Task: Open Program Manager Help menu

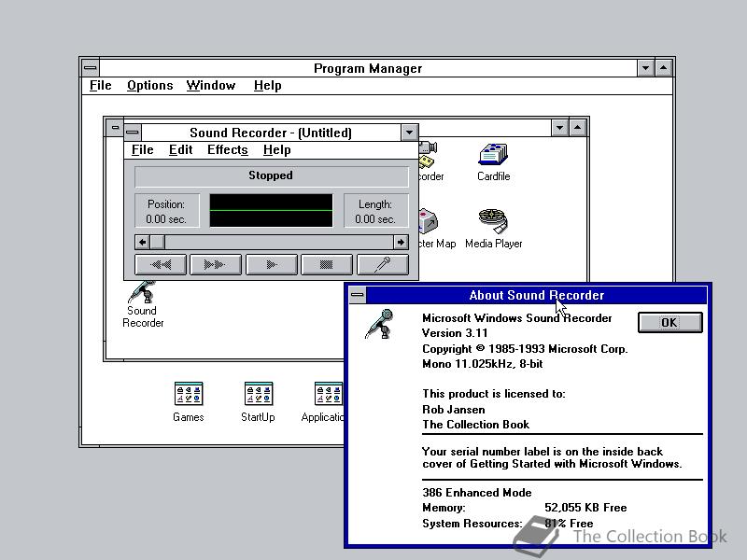Action: tap(267, 85)
